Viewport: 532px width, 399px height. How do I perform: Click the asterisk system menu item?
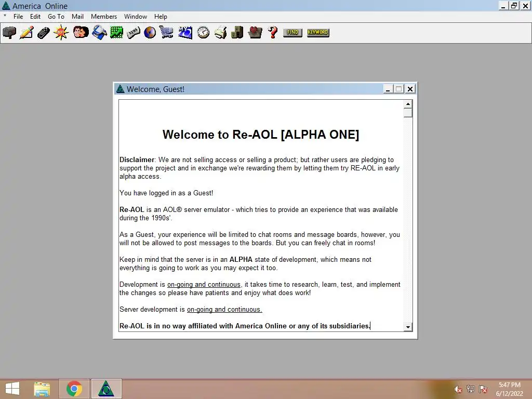pos(5,16)
